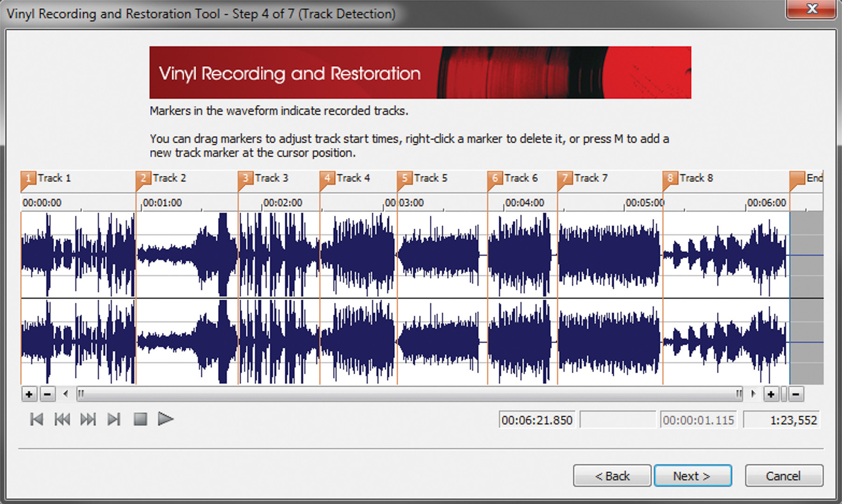The height and width of the screenshot is (504, 842).
Task: Click the horizontal waveform scrollbar thumb
Action: click(410, 394)
